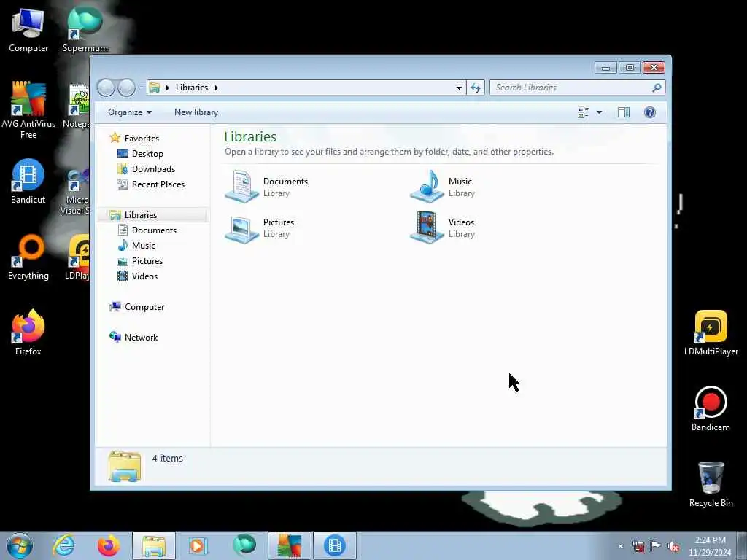Screen dimensions: 747x560
Task: Open the Pictures library in main pane
Action: 260,227
